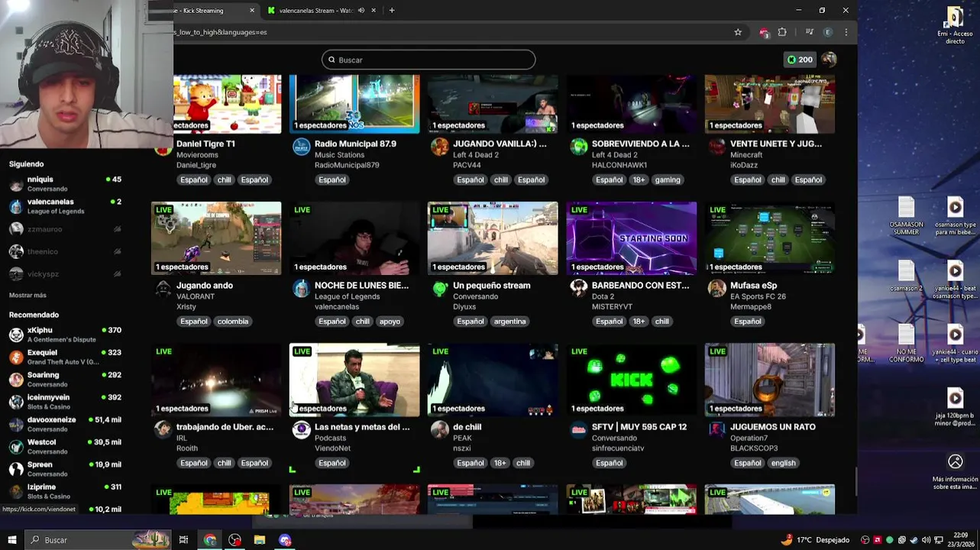Open the NOCHE DE LUNES stream thumbnail
This screenshot has width=980, height=550.
tap(354, 238)
